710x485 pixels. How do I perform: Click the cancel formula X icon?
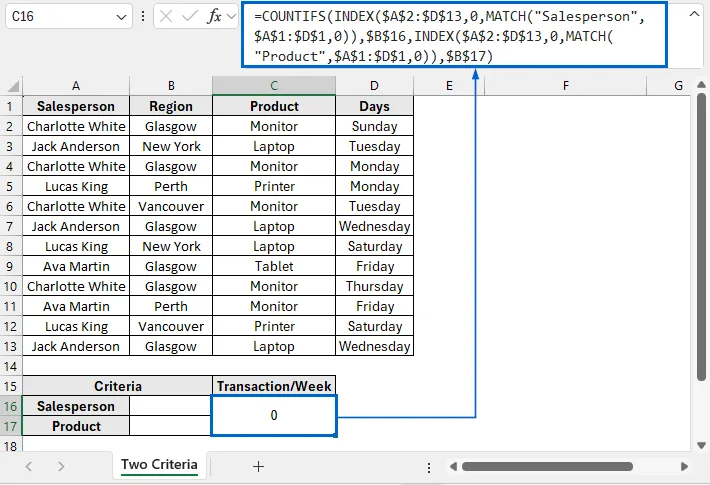166,17
